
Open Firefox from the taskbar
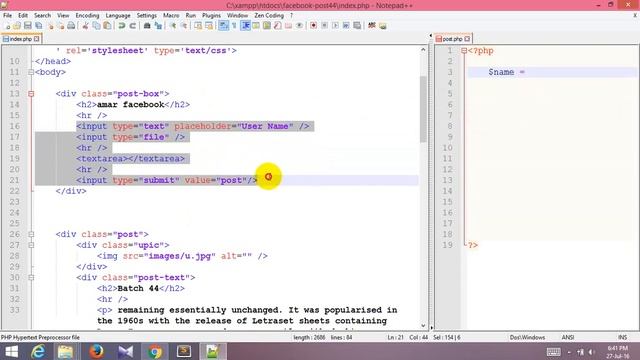point(96,351)
